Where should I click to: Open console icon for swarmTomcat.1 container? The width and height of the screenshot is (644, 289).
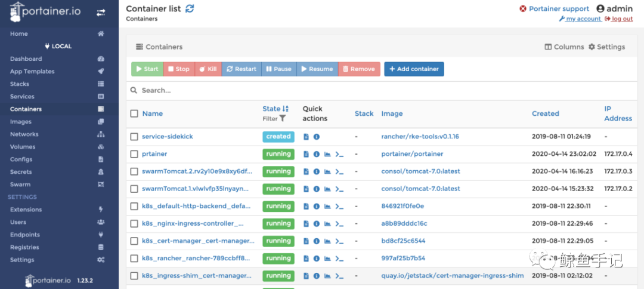tap(339, 189)
